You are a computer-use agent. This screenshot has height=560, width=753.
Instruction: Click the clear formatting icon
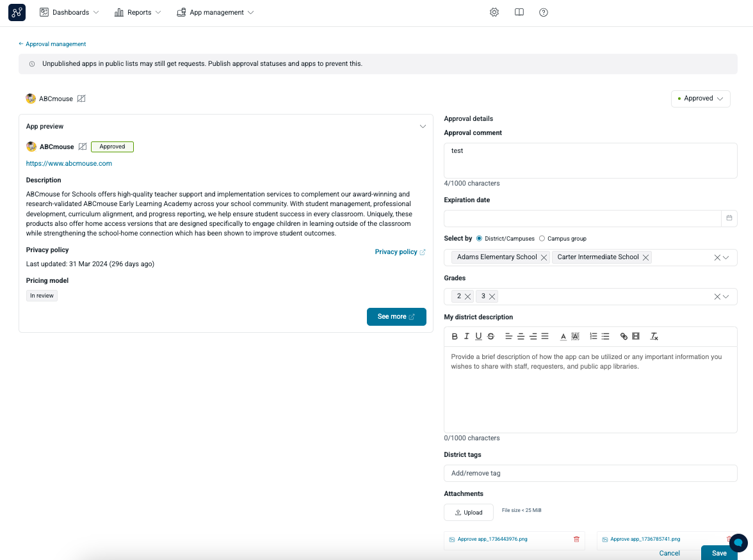654,336
